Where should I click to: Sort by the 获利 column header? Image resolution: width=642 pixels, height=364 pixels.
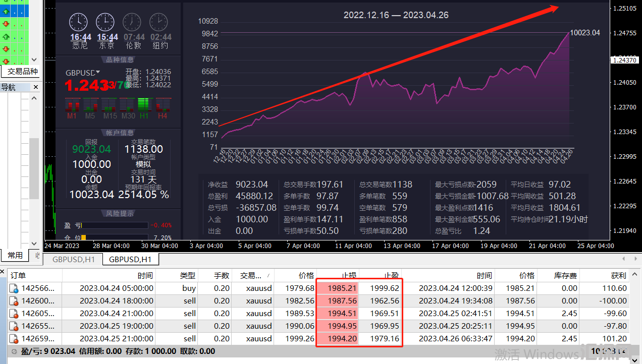pyautogui.click(x=605, y=275)
